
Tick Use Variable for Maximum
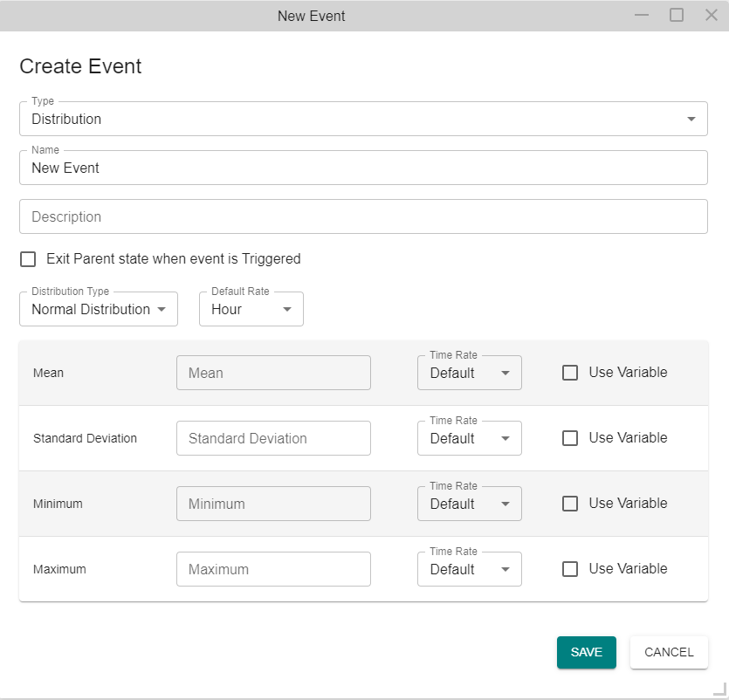[x=570, y=569]
